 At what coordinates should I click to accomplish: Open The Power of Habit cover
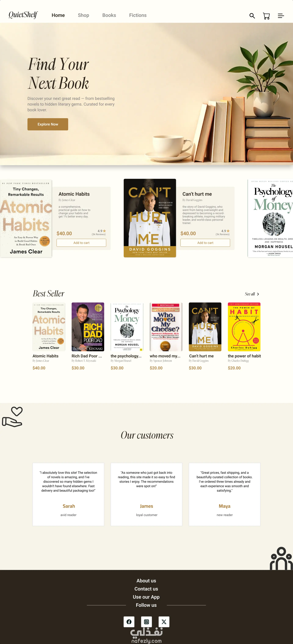(x=244, y=327)
